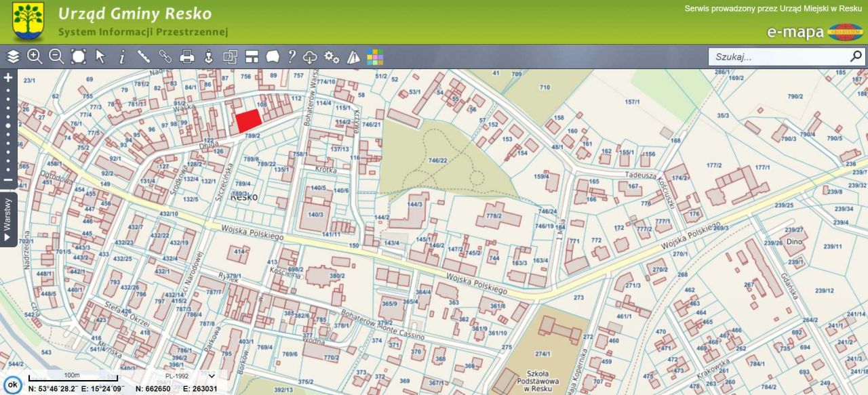
Task: Open the layers stack icon in toolbar
Action: (14, 57)
